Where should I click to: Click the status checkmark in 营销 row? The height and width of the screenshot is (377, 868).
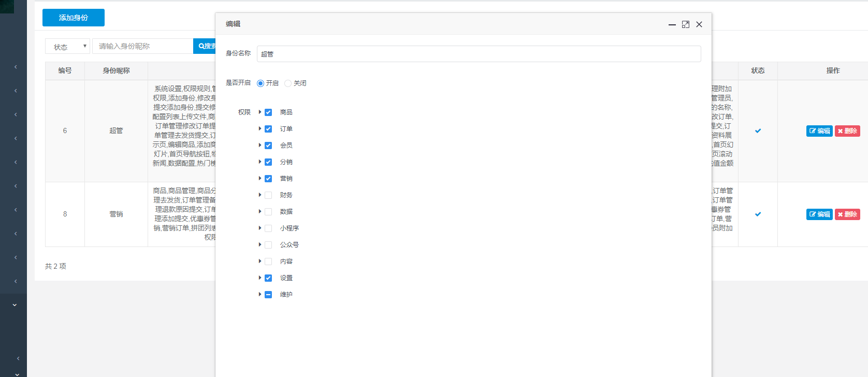pyautogui.click(x=758, y=214)
